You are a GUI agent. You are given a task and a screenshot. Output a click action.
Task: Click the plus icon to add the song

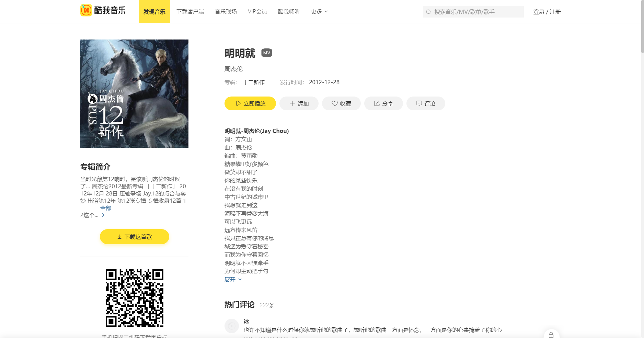292,103
